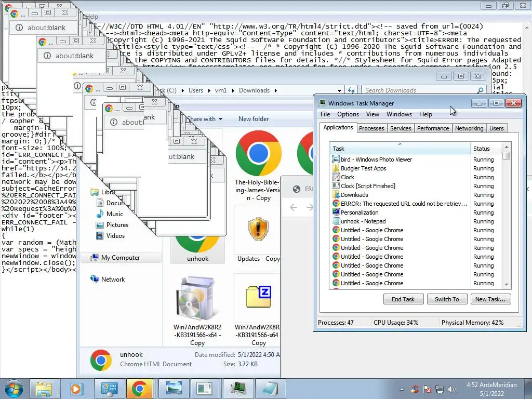Image resolution: width=532 pixels, height=399 pixels.
Task: Select the Clock [Script Finished] task icon
Action: [x=336, y=186]
